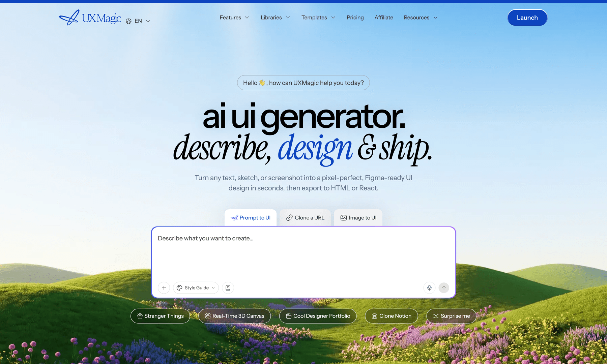Select the Prompt to UI tab
The width and height of the screenshot is (607, 364).
(x=251, y=218)
